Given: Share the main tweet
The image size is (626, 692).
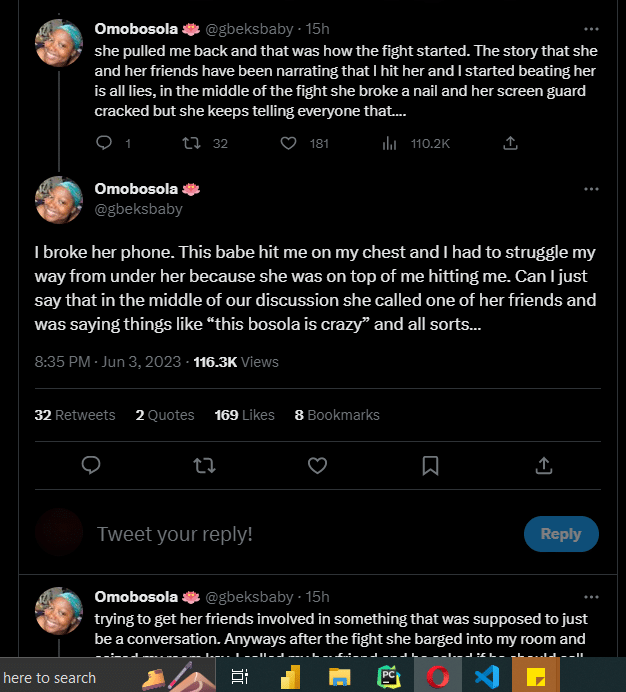Looking at the screenshot, I should click(544, 465).
